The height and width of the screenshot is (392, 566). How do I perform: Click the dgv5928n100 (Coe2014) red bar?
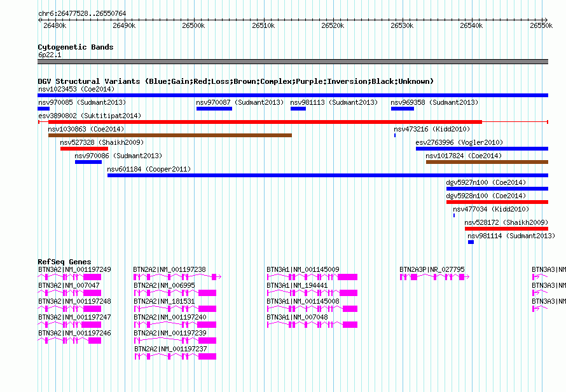tap(497, 202)
